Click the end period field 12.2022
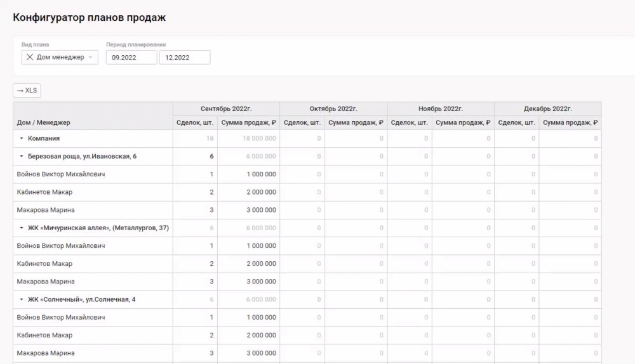The image size is (635, 364). pos(184,57)
